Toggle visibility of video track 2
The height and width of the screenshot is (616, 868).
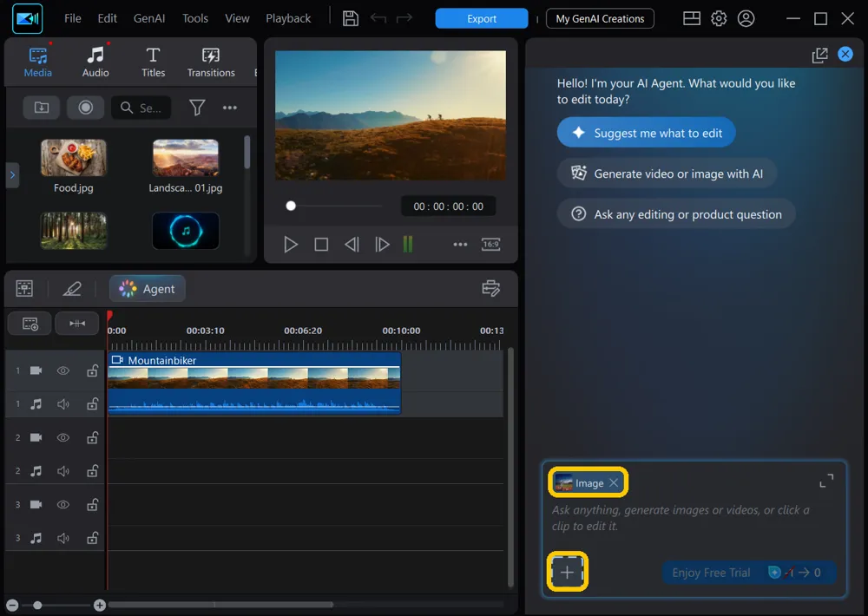coord(63,438)
